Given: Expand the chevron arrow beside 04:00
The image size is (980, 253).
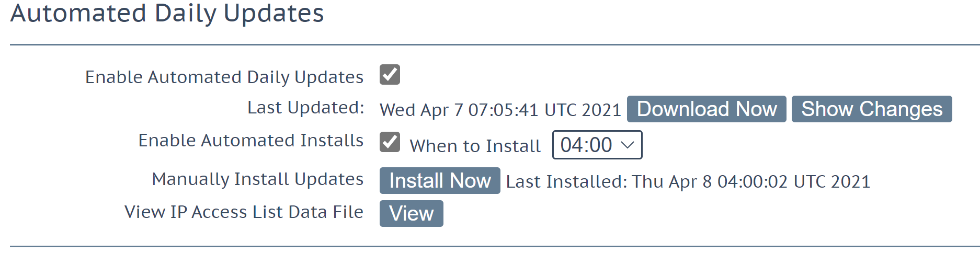Looking at the screenshot, I should [627, 145].
